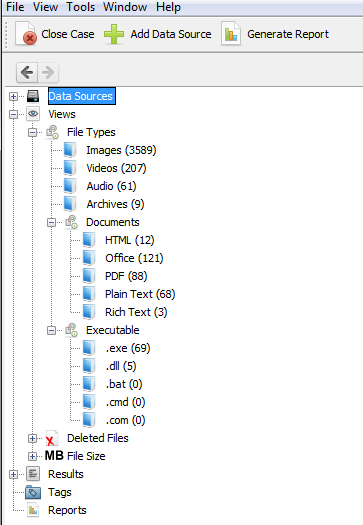Select Images (3589) in the tree
The image size is (363, 525).
121,150
